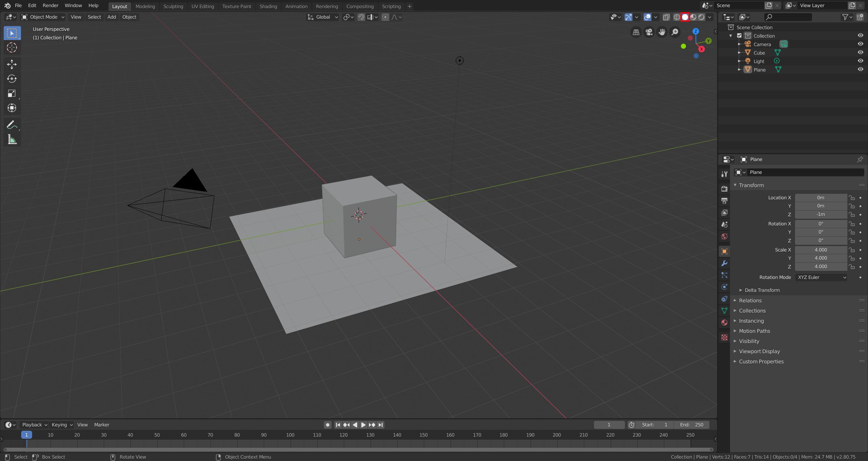Open the Output properties tab
This screenshot has height=461, width=868.
coord(724,201)
